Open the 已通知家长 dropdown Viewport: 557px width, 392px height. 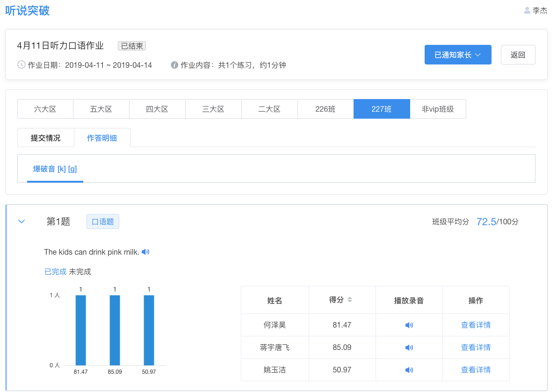[x=458, y=55]
